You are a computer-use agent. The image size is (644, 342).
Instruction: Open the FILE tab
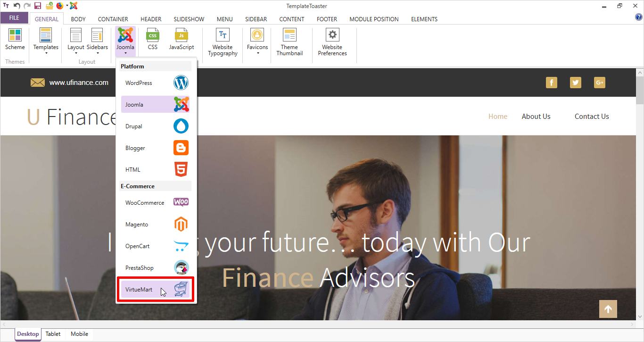tap(14, 18)
